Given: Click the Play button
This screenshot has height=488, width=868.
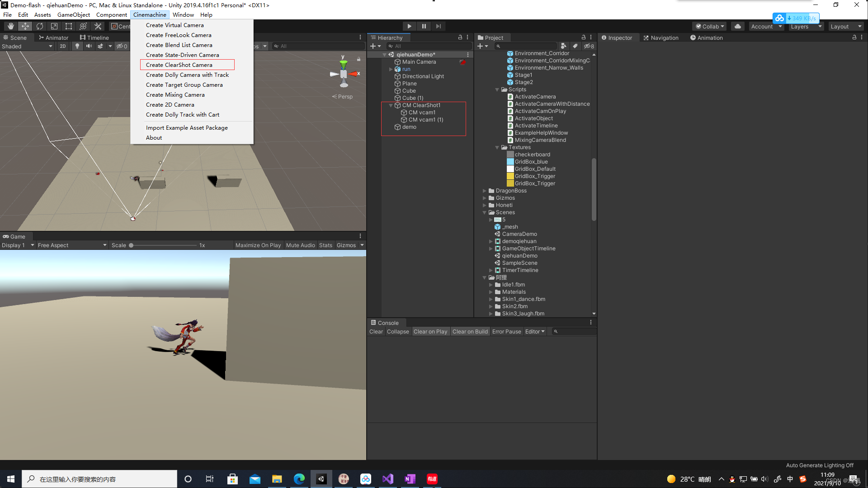Looking at the screenshot, I should point(409,26).
